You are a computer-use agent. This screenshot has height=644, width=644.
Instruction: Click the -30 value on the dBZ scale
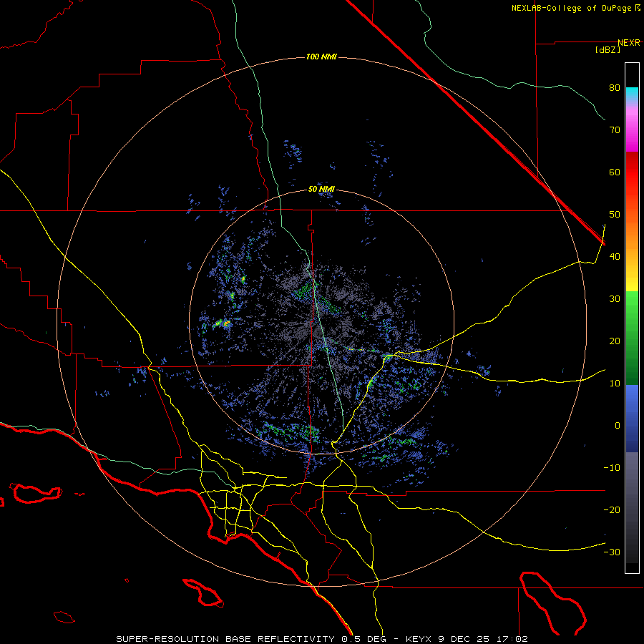(612, 552)
